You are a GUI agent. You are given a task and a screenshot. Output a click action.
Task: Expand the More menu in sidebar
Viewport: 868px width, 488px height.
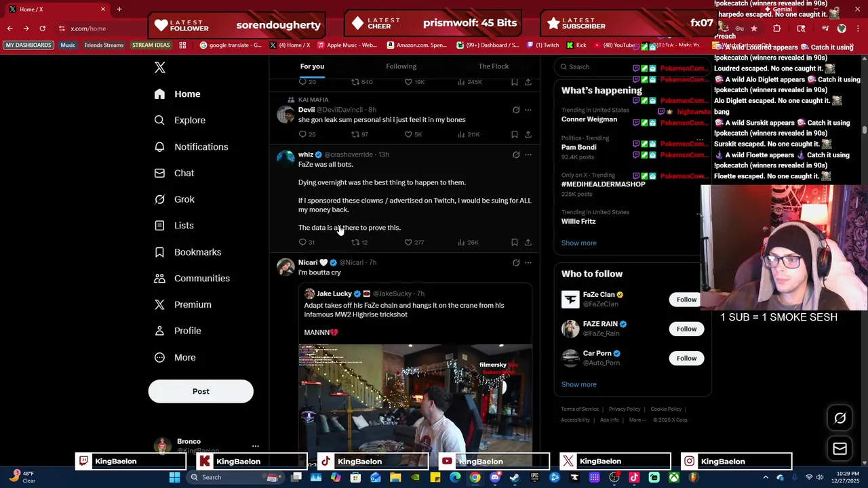[x=175, y=357]
